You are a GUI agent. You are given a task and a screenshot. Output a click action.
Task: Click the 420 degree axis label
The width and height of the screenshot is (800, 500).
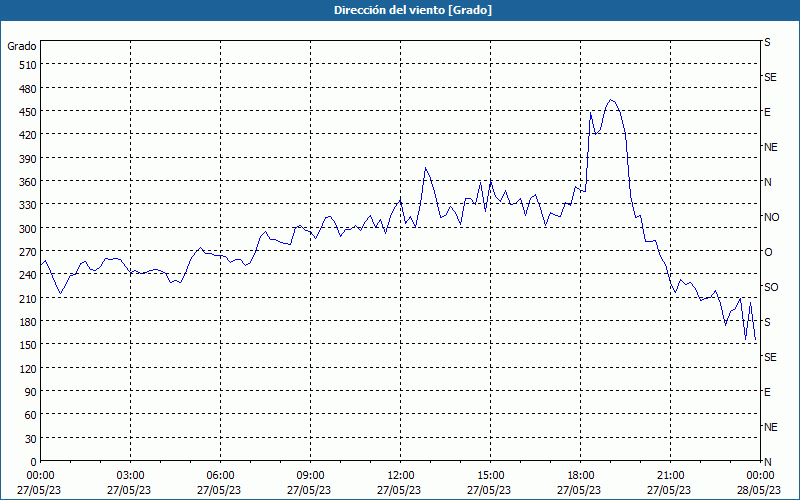click(28, 135)
